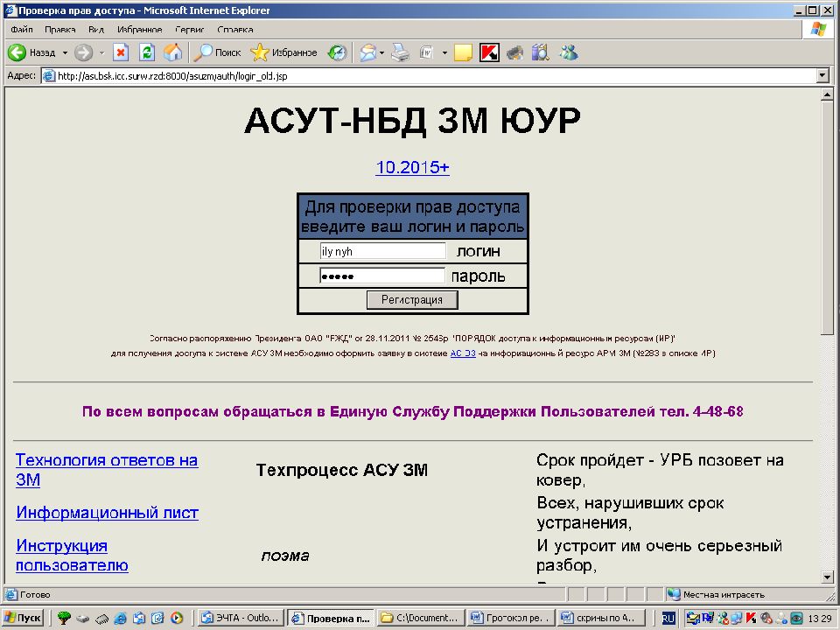Viewport: 840px width, 630px height.
Task: Open the History clock icon
Action: coord(337,52)
